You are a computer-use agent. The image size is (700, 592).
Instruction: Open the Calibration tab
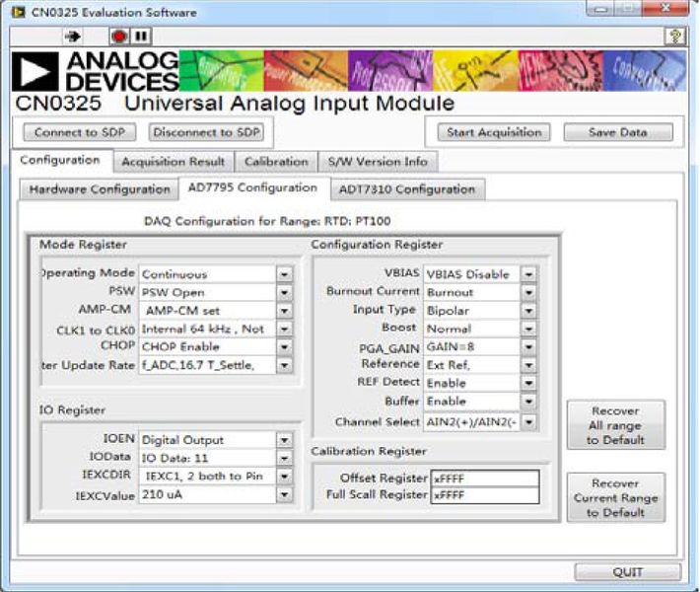pos(276,162)
